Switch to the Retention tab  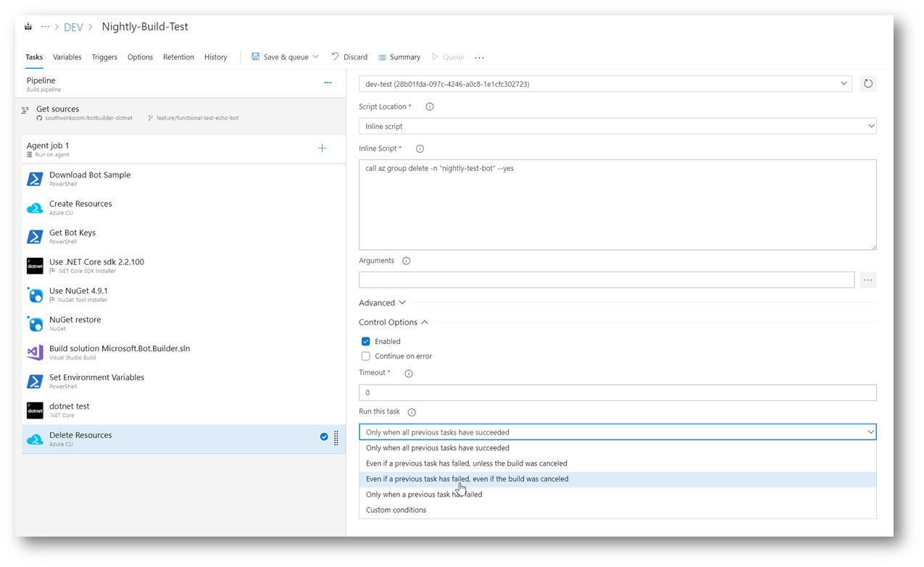pos(178,57)
